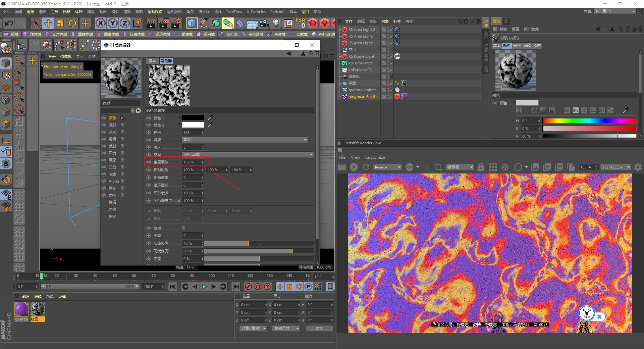Open the 空间 UV(二维) dropdown
This screenshot has height=349, width=644.
click(x=248, y=154)
